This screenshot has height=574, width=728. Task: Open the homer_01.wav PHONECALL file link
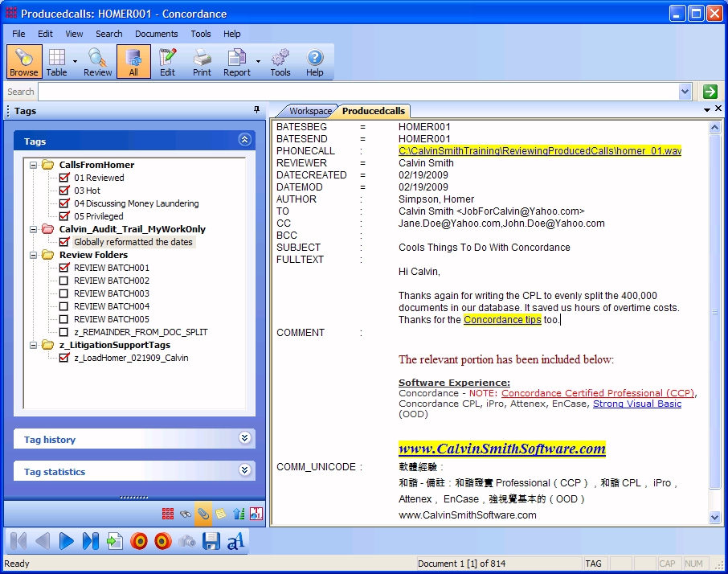tap(539, 150)
